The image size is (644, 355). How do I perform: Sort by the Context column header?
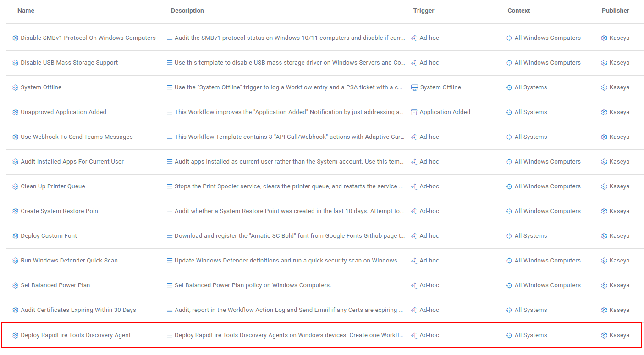(518, 11)
